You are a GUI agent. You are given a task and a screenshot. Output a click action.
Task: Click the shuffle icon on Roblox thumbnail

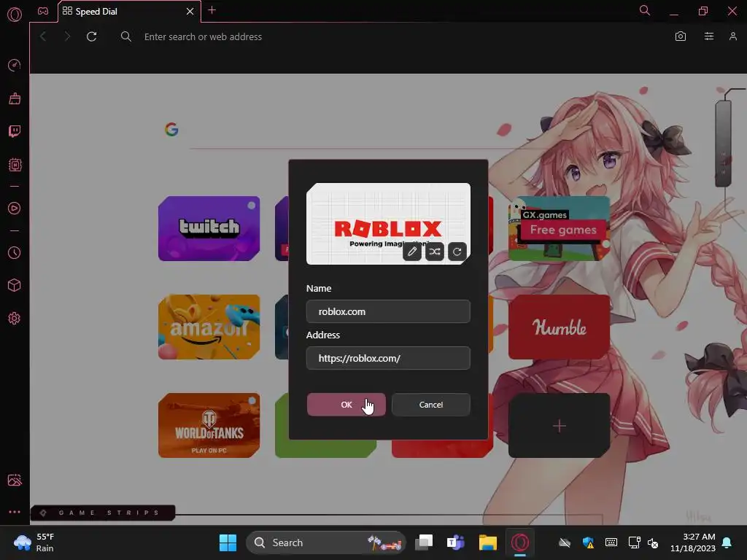tap(435, 252)
